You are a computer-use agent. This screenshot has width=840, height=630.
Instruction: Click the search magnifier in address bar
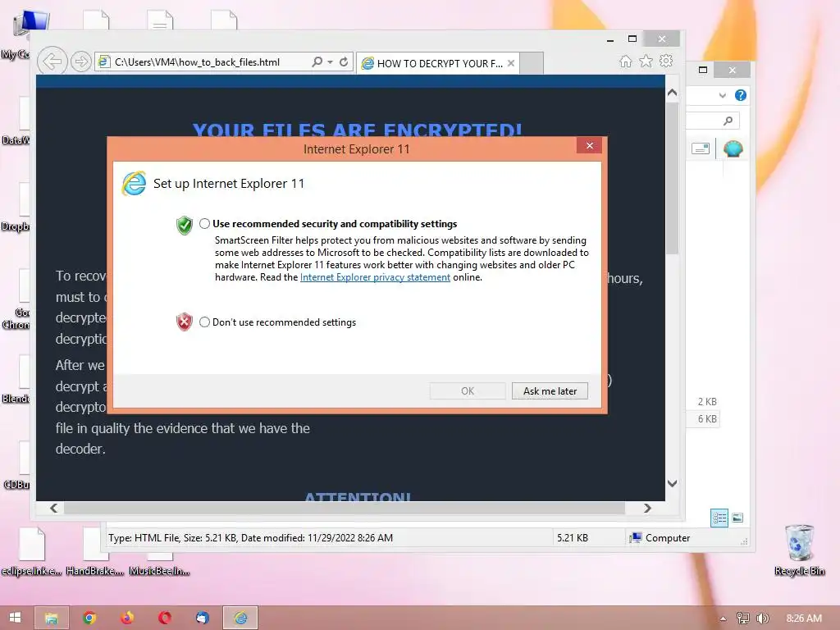(x=317, y=62)
